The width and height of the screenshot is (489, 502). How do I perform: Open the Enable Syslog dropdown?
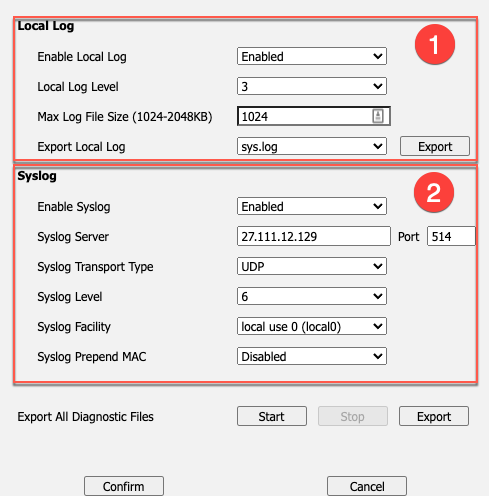(x=312, y=206)
